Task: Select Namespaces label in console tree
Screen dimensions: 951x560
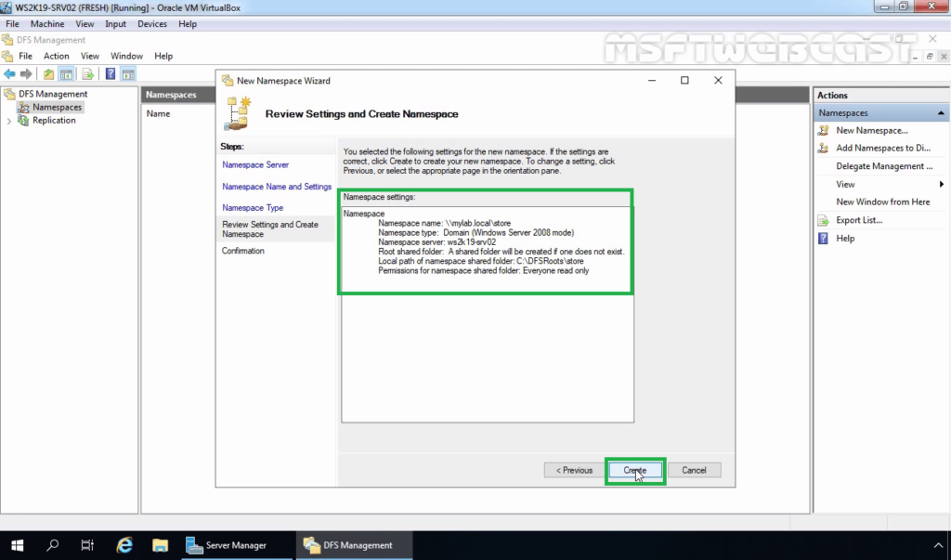Action: [57, 108]
